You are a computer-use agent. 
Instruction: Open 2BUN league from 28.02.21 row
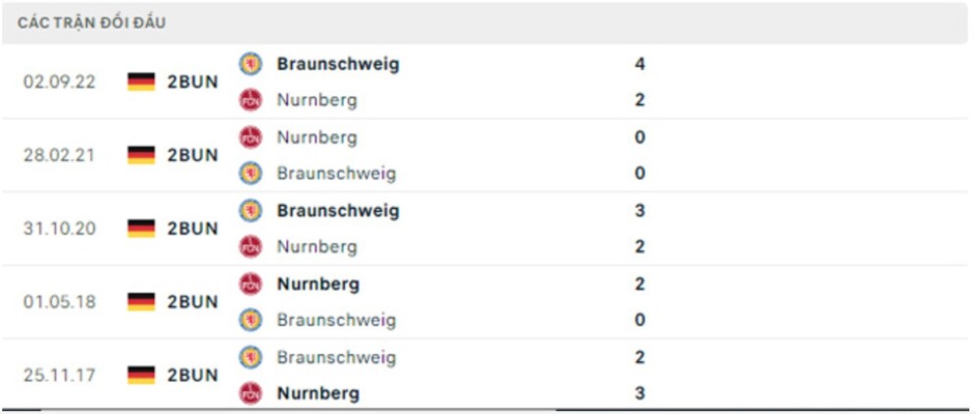tap(192, 155)
